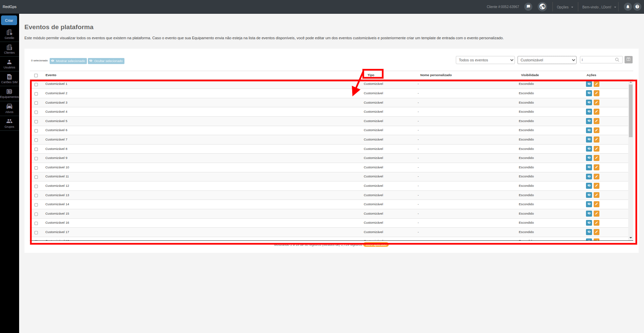Open the help question mark icon
The width and height of the screenshot is (644, 333).
coord(637,7)
